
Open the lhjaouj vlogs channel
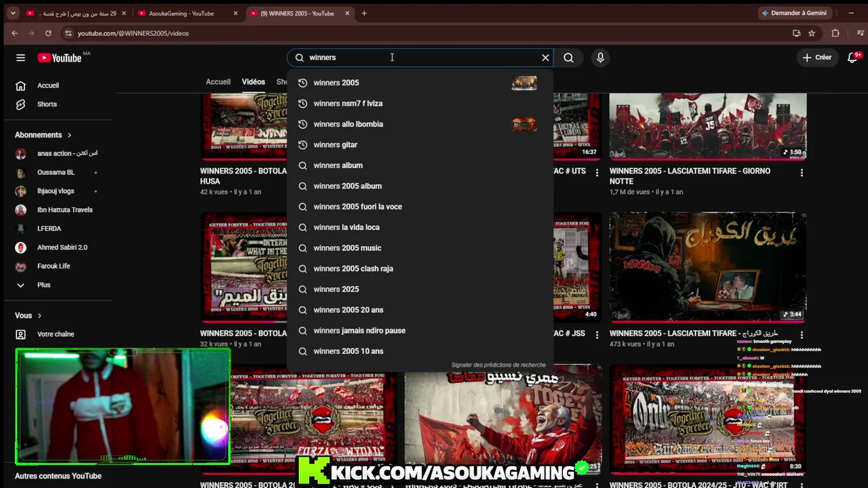pos(57,191)
